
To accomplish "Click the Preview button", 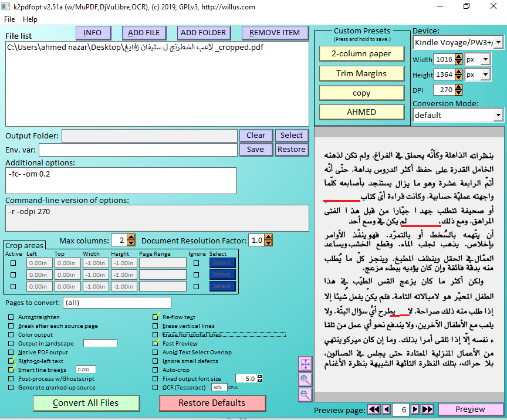I will pos(471,409).
